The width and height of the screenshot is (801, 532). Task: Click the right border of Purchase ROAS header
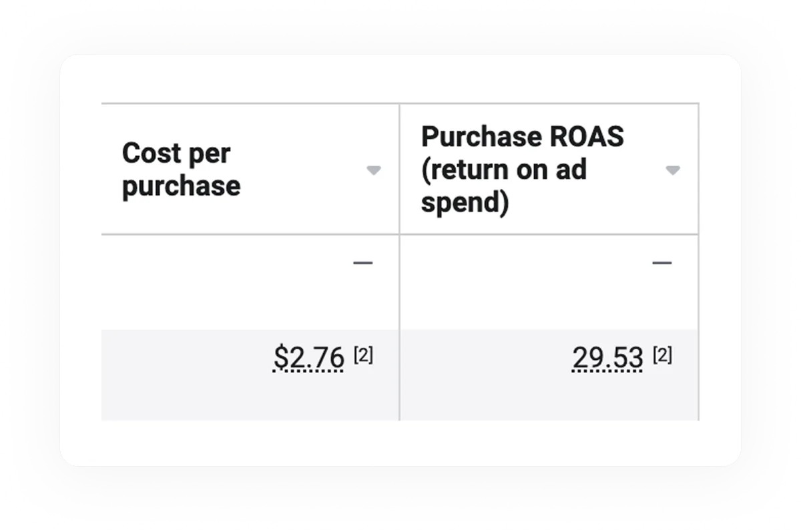pos(698,169)
